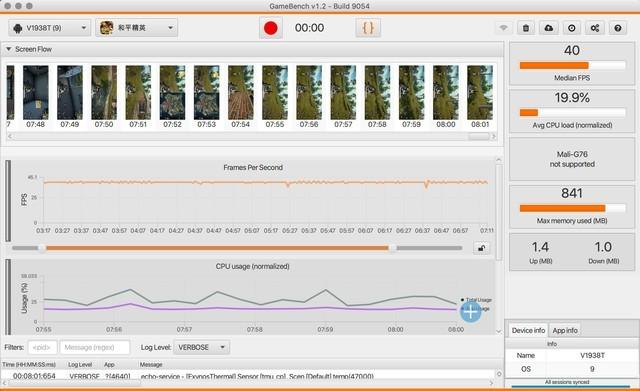Screen dimensions: 640x391
Task: Open the clock history icon
Action: 572,28
